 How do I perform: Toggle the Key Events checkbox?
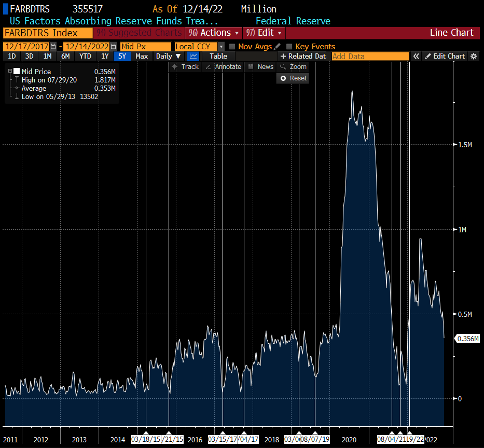pyautogui.click(x=289, y=47)
